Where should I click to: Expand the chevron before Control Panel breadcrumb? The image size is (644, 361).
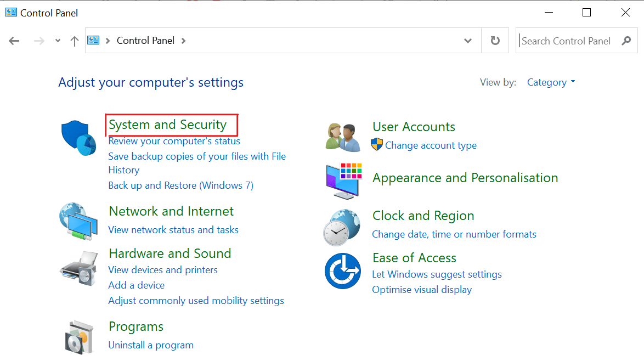click(108, 41)
